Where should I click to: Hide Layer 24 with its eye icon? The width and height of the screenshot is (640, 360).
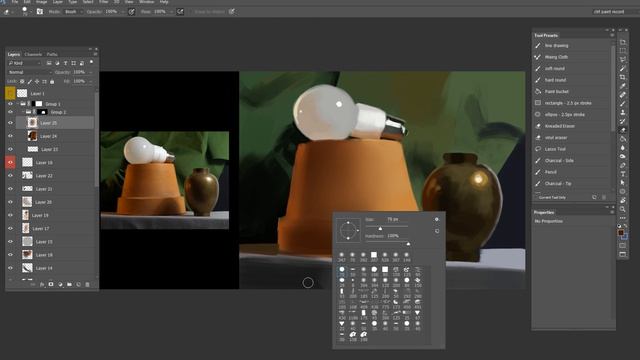pos(11,136)
